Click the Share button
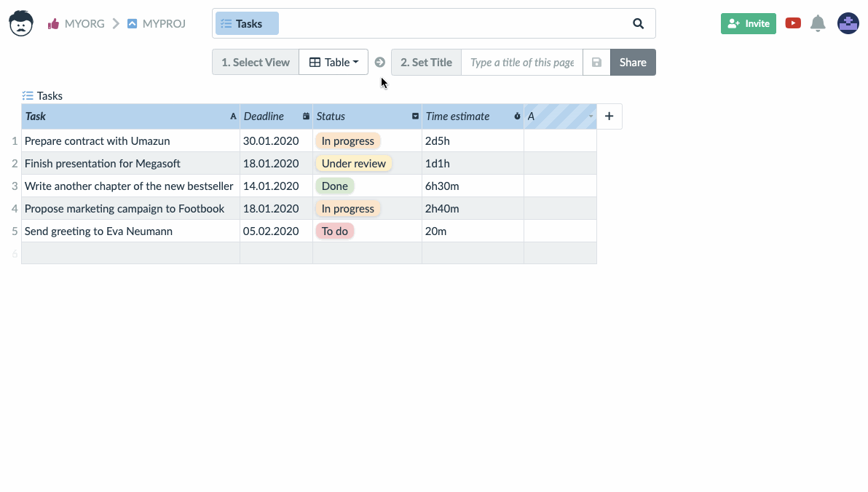Screen dimensions: 868x492 click(x=633, y=62)
